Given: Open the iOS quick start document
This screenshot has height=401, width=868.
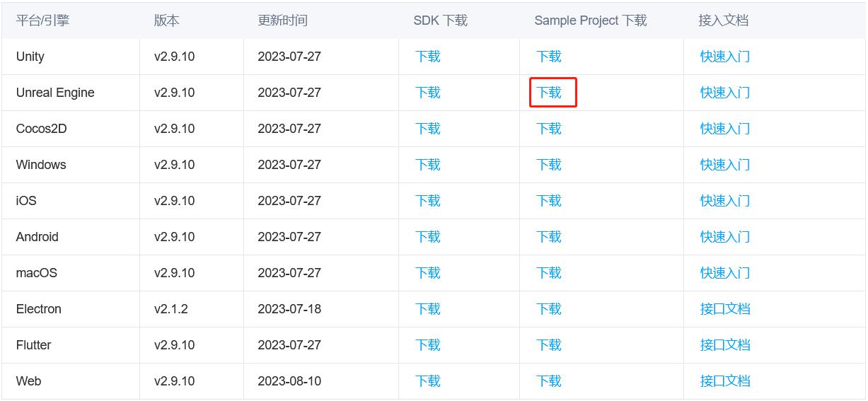Looking at the screenshot, I should coord(725,201).
